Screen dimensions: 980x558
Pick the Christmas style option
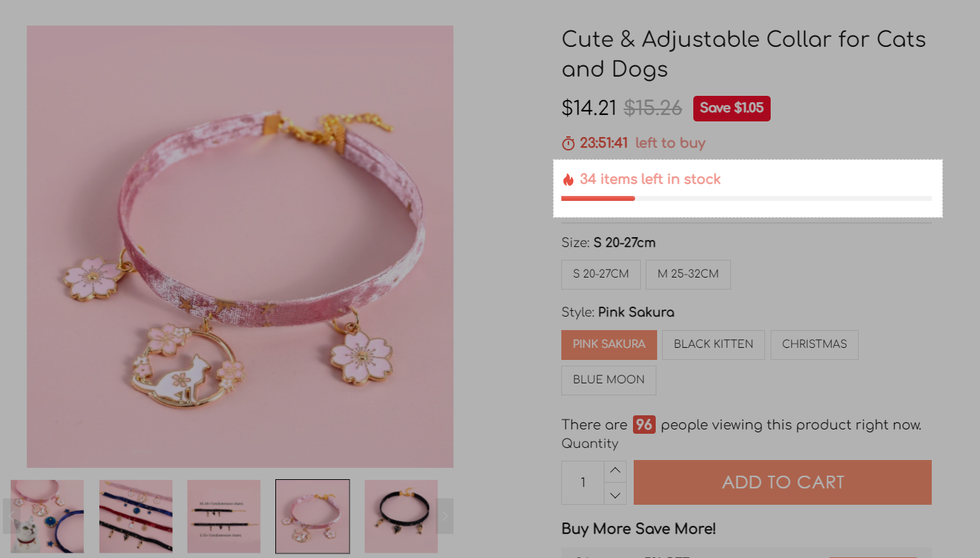pyautogui.click(x=814, y=344)
